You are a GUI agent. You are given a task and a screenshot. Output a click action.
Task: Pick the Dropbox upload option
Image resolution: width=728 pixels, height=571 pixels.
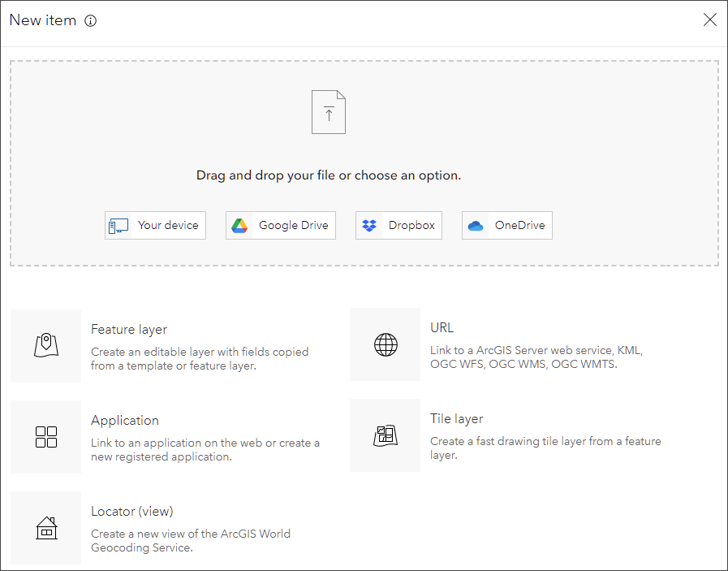tap(398, 226)
